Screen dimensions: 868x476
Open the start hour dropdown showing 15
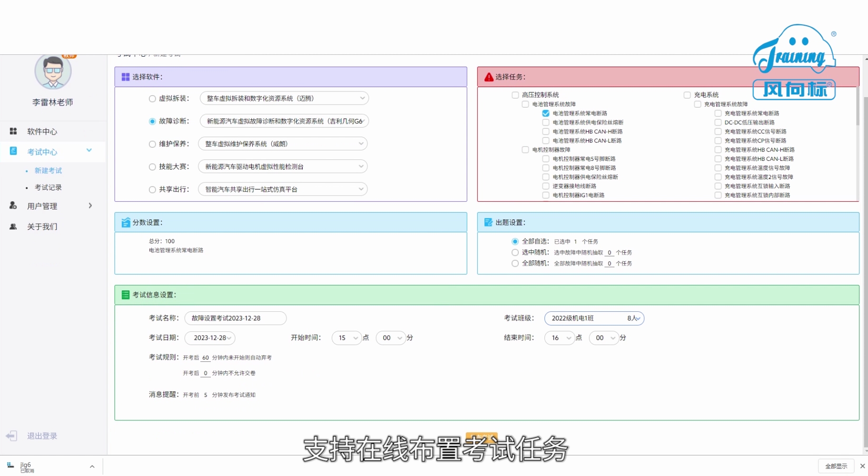click(347, 338)
